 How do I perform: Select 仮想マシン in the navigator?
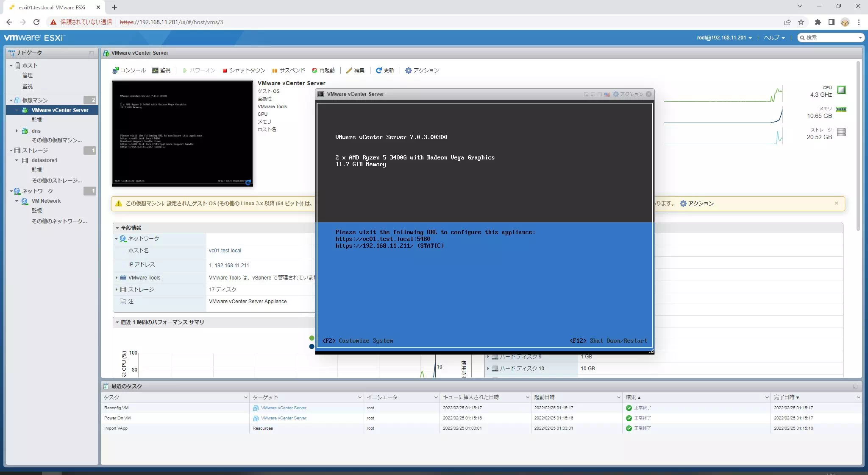point(35,100)
